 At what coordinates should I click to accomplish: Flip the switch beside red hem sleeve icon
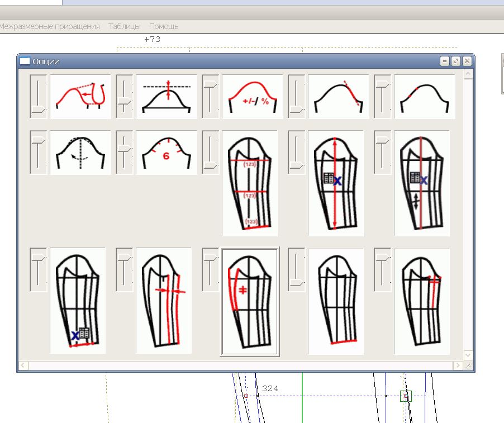tap(296, 270)
